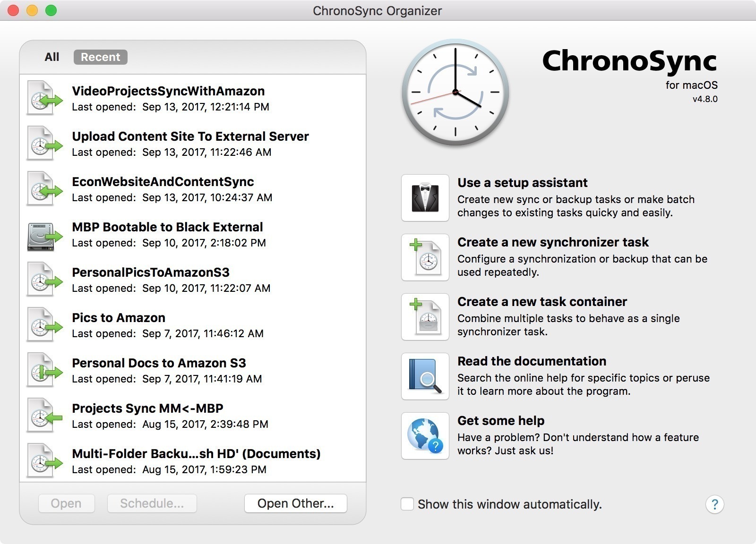
Task: Click Create a new task container heading
Action: tap(542, 302)
